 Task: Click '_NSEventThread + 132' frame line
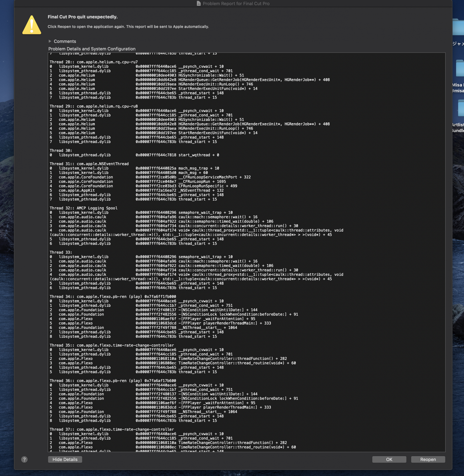201,191
